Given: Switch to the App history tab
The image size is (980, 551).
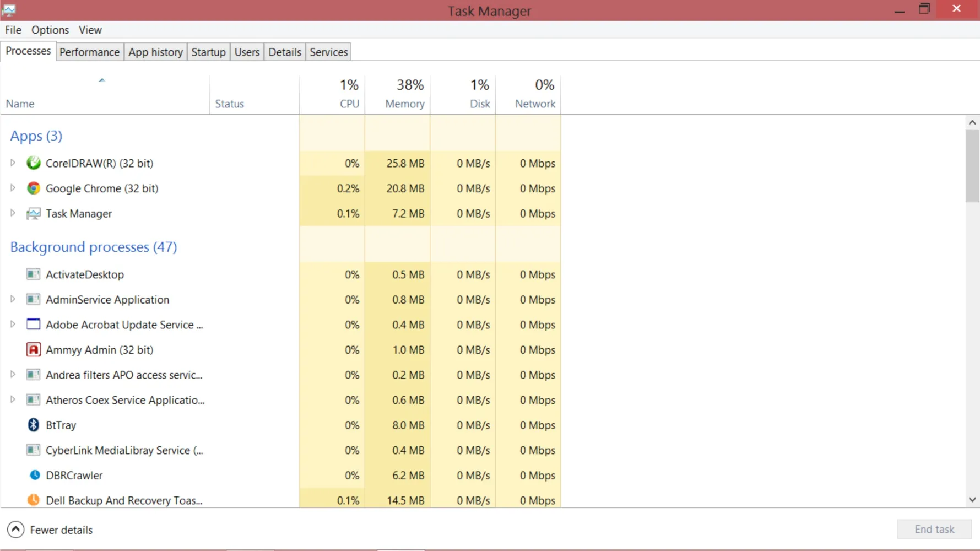Looking at the screenshot, I should [x=155, y=52].
